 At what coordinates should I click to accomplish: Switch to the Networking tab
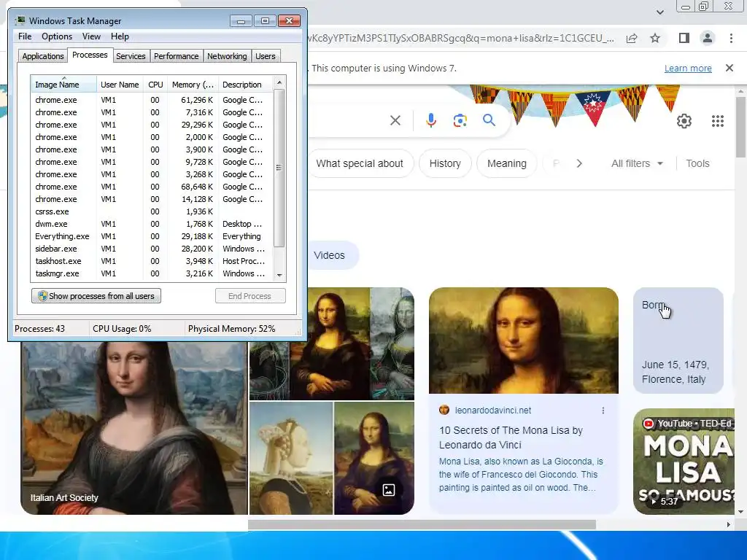[227, 56]
